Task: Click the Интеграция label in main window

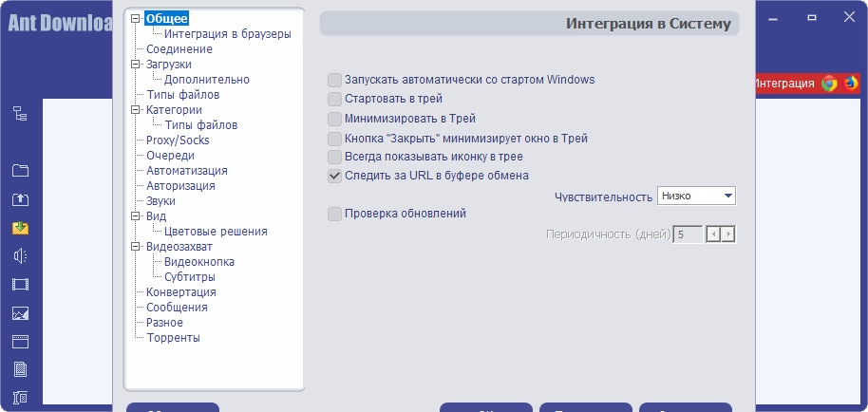Action: click(785, 84)
